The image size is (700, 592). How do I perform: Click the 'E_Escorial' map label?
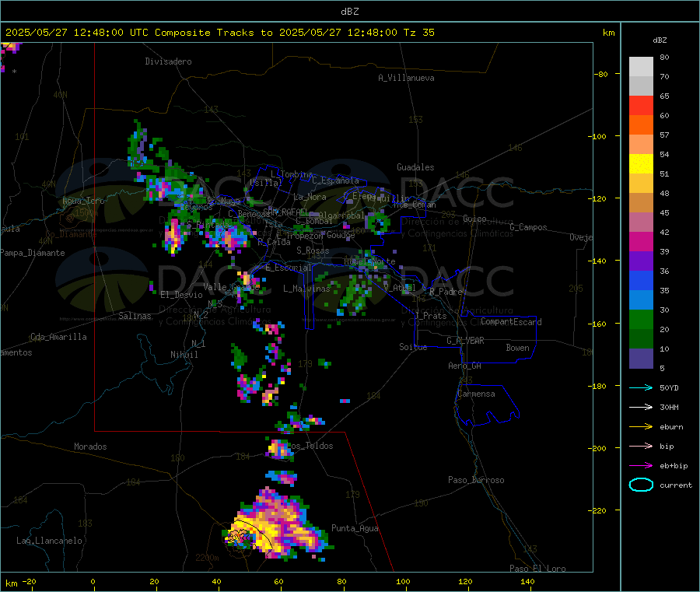[x=289, y=268]
